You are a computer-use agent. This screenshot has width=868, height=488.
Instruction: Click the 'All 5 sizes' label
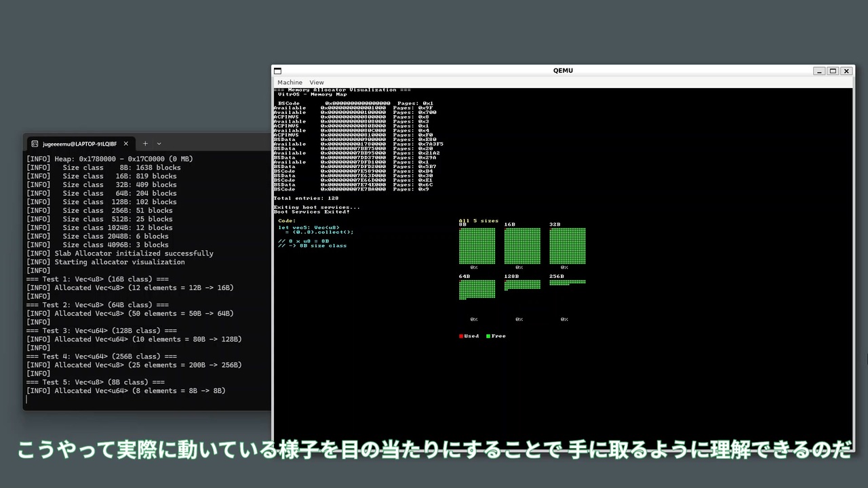(479, 221)
